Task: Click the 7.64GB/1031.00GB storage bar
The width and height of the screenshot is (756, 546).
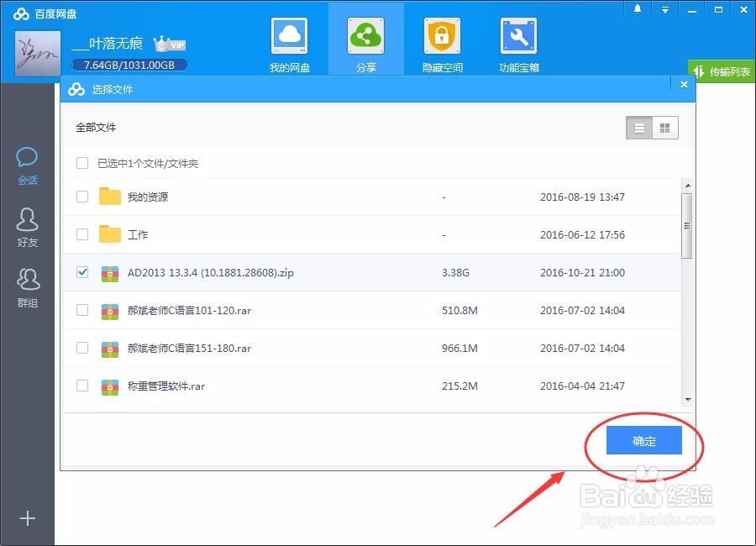Action: tap(129, 64)
